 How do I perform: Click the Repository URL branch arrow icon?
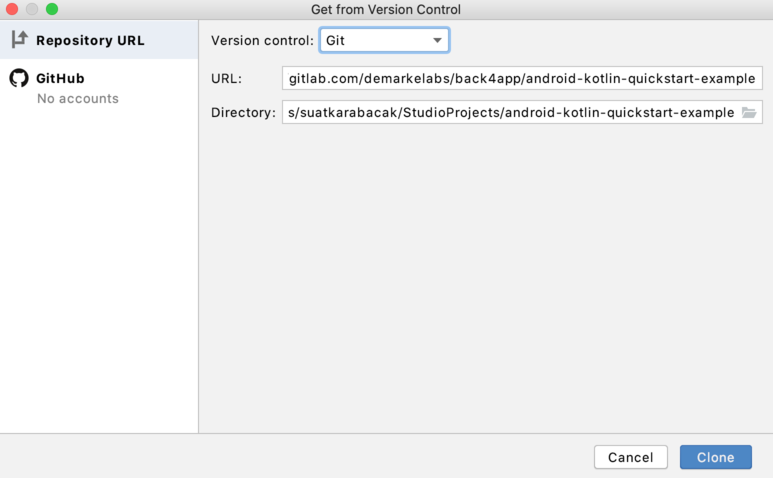point(19,39)
